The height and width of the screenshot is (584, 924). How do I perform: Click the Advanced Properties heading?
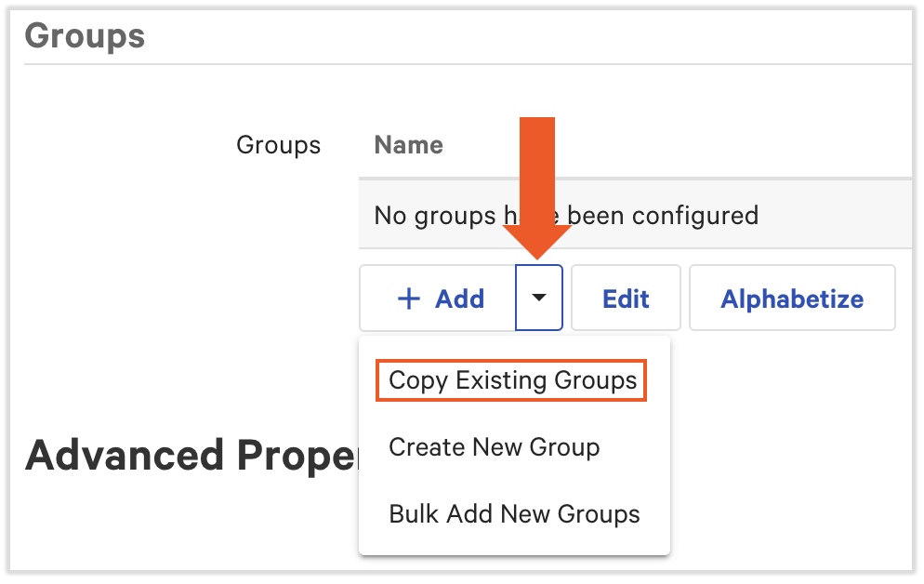tap(191, 456)
